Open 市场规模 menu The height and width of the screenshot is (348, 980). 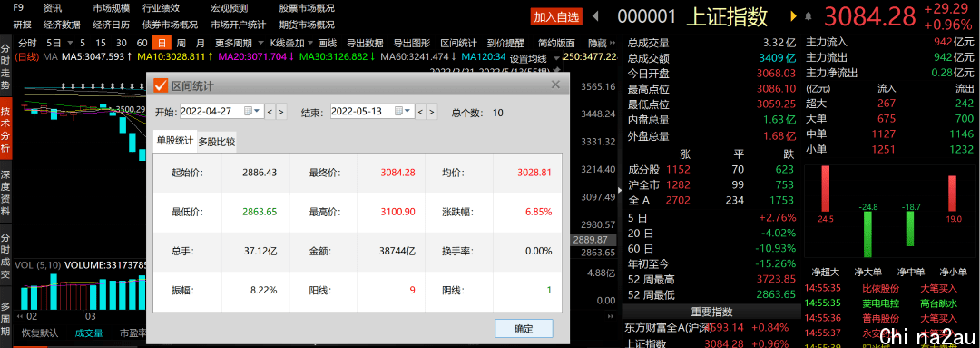pyautogui.click(x=112, y=8)
